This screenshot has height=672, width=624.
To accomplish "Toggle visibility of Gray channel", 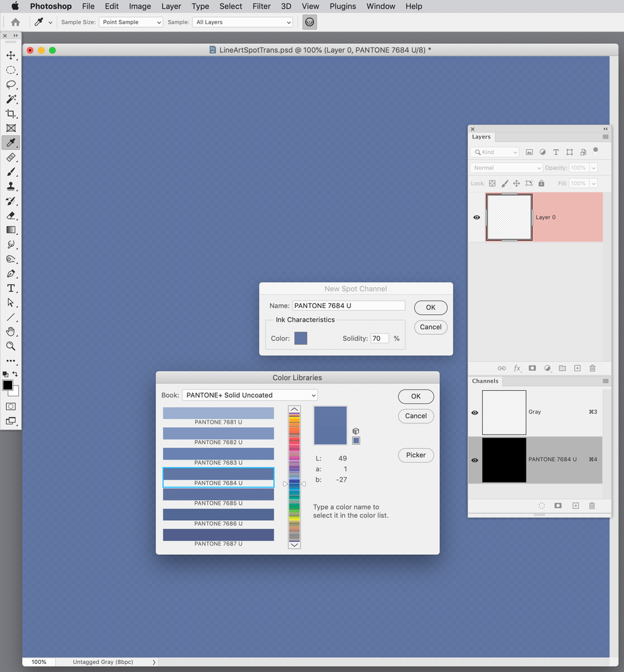I will [475, 413].
